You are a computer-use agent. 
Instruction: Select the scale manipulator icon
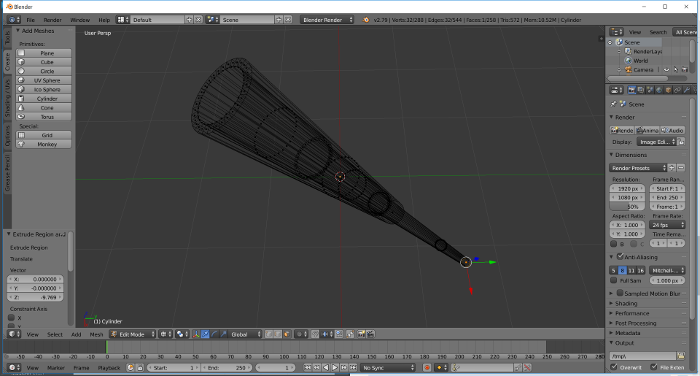[x=223, y=334]
